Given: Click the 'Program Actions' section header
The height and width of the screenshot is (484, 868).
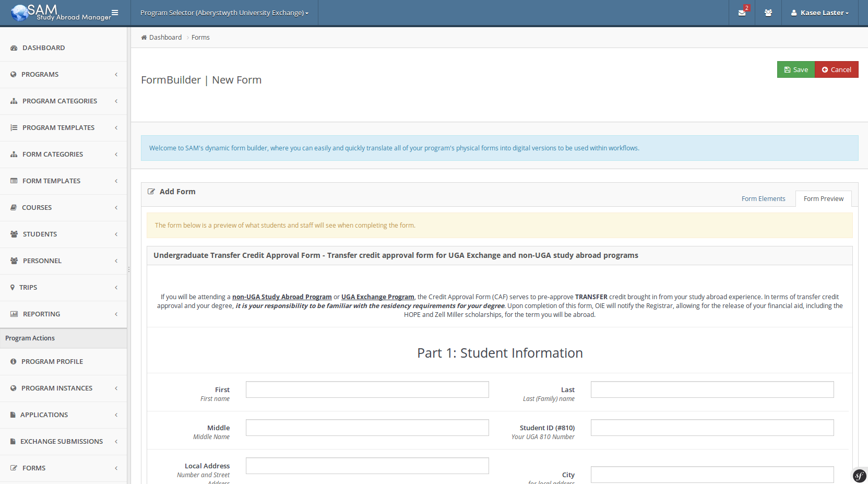Looking at the screenshot, I should click(x=63, y=338).
